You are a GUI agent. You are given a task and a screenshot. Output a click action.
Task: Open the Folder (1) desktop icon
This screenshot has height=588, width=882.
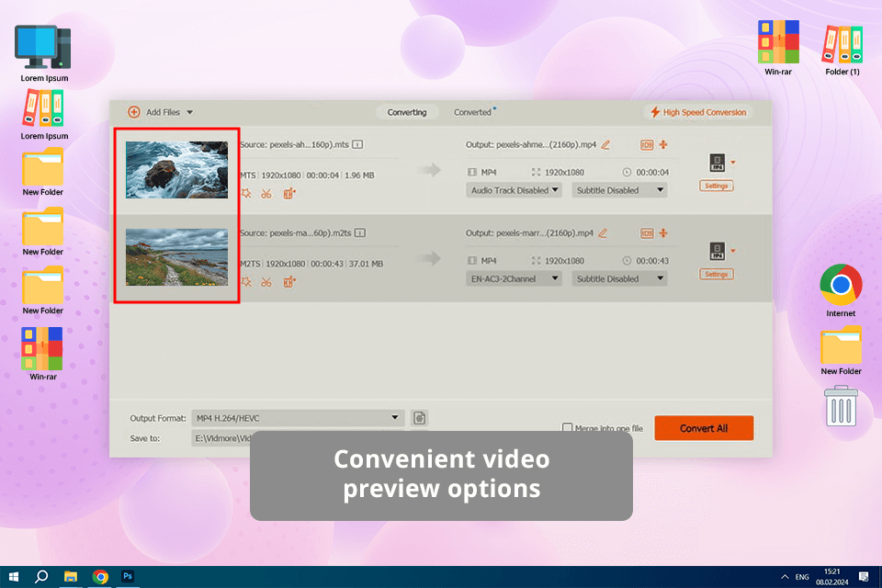click(x=842, y=51)
